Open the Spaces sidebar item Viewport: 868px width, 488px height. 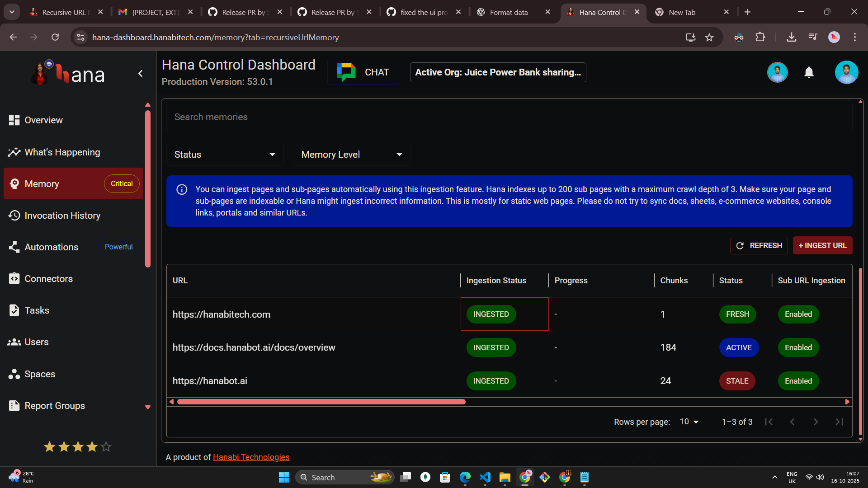(x=40, y=374)
